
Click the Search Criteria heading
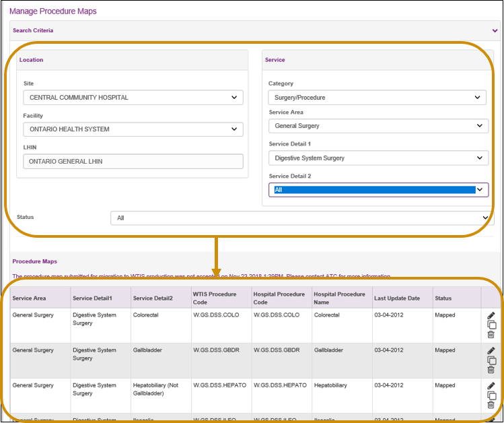(x=33, y=30)
